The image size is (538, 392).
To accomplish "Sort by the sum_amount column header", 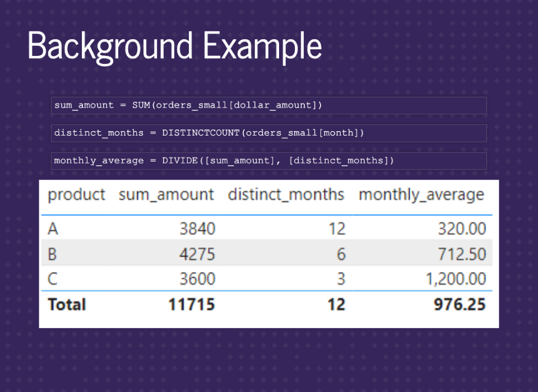I will coord(166,195).
